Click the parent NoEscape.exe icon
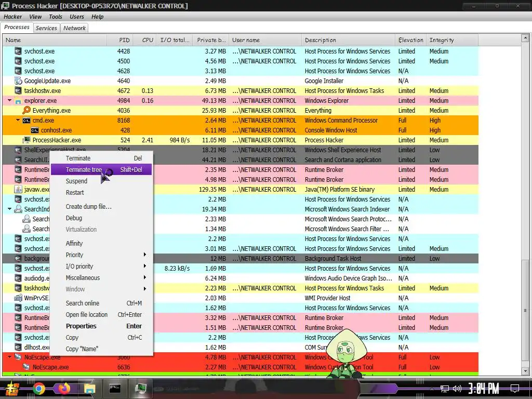Image resolution: width=532 pixels, height=399 pixels. (x=18, y=357)
